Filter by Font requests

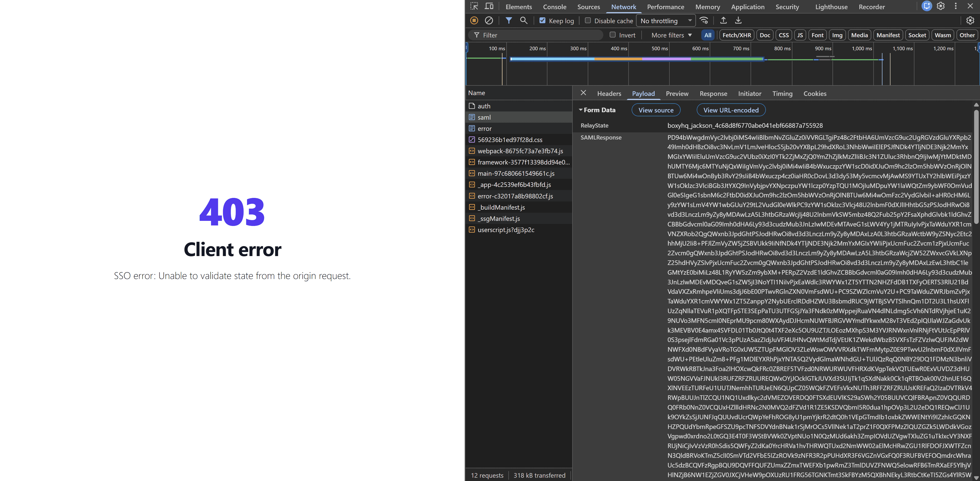click(817, 35)
